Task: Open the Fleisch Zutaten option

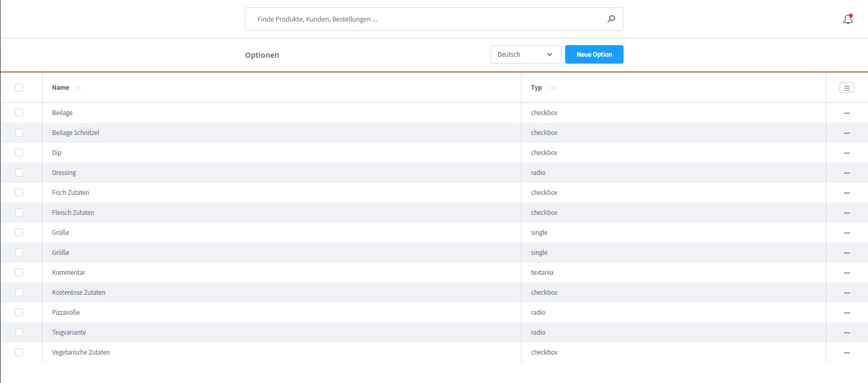Action: [73, 213]
